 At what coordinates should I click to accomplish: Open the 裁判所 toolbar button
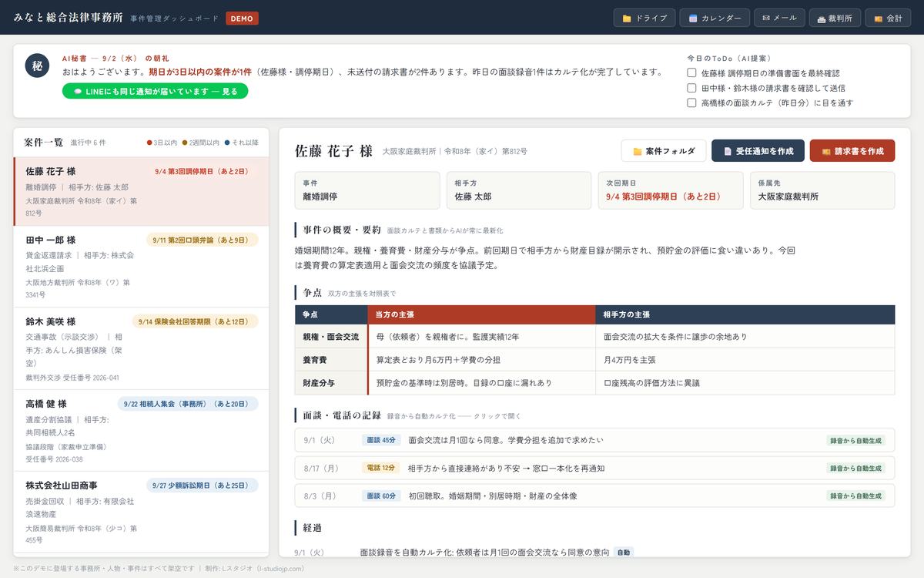point(835,18)
